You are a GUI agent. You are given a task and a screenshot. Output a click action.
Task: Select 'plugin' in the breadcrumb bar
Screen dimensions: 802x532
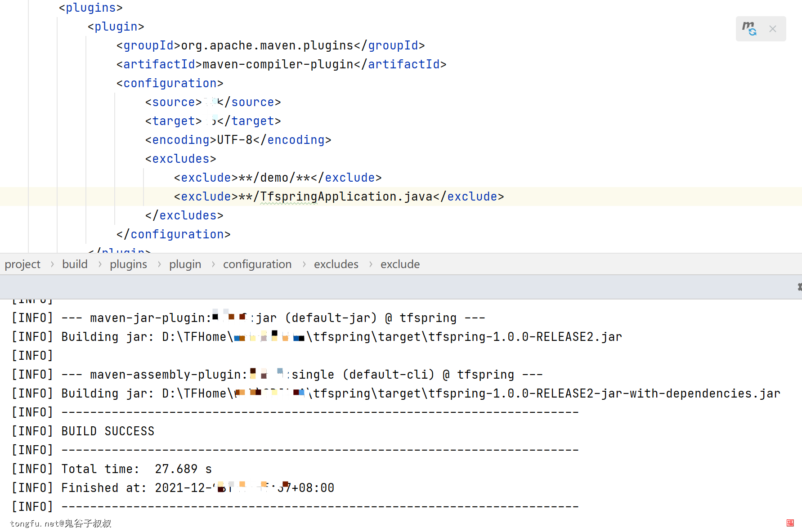point(185,264)
